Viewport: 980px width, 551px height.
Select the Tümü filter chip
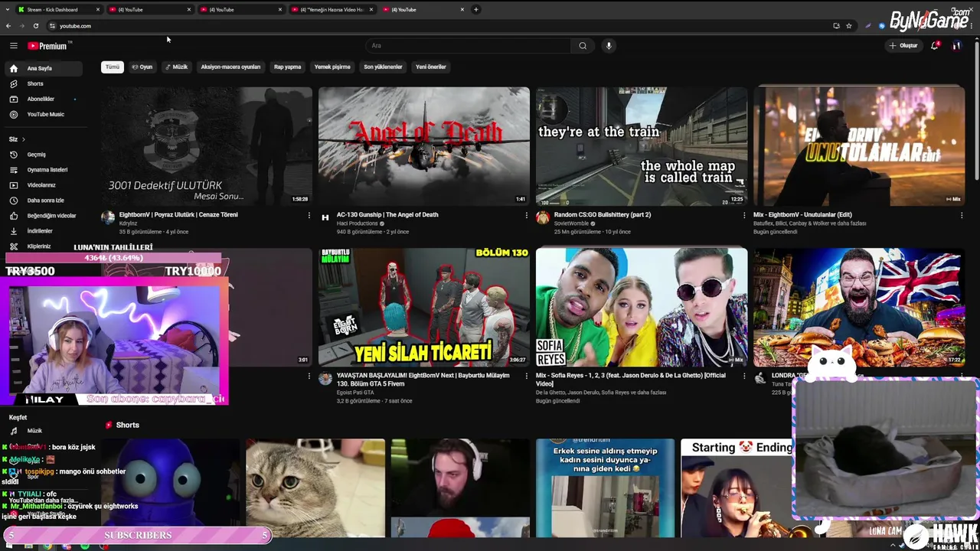(113, 67)
